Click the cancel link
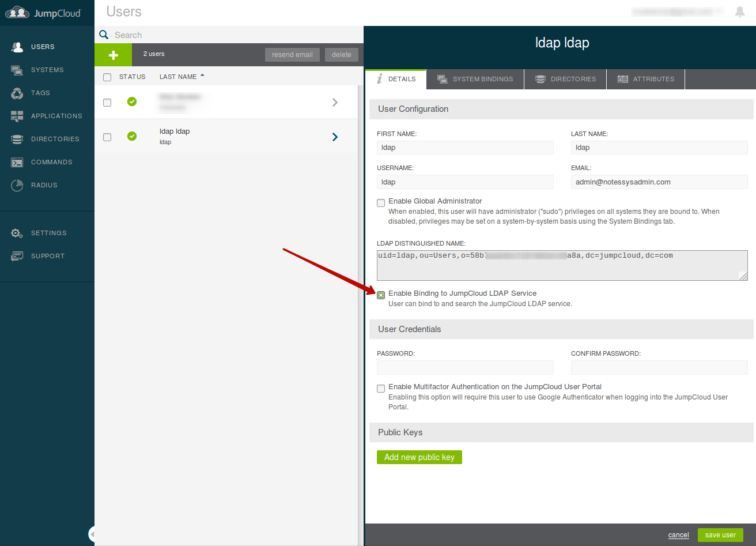The width and height of the screenshot is (756, 546). pyautogui.click(x=679, y=535)
